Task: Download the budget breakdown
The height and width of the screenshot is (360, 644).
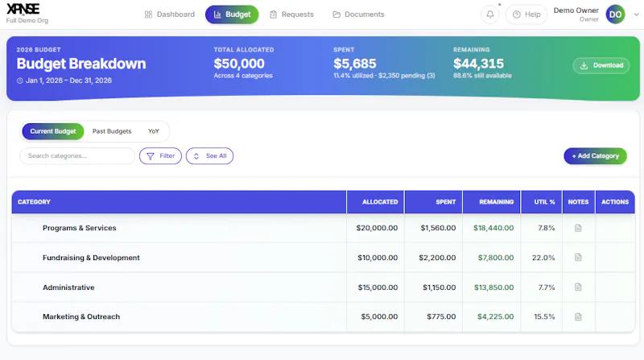Action: pyautogui.click(x=601, y=65)
